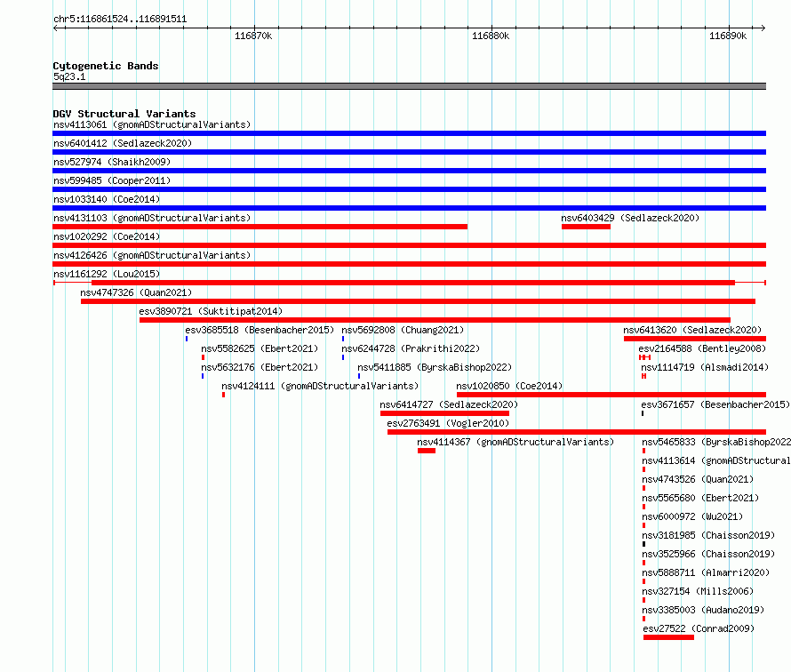The width and height of the screenshot is (791, 672).
Task: Open the nsv3525966 Chaisson2019 label
Action: [708, 554]
